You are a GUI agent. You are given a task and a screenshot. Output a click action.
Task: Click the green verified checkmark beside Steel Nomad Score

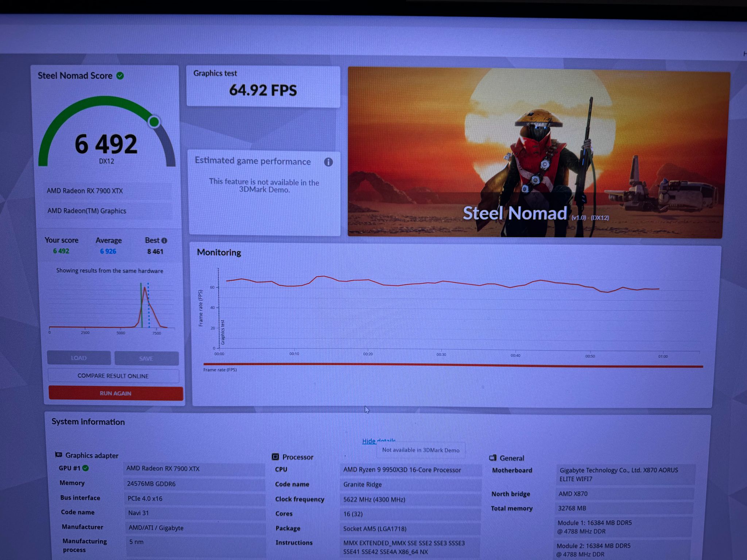(120, 76)
